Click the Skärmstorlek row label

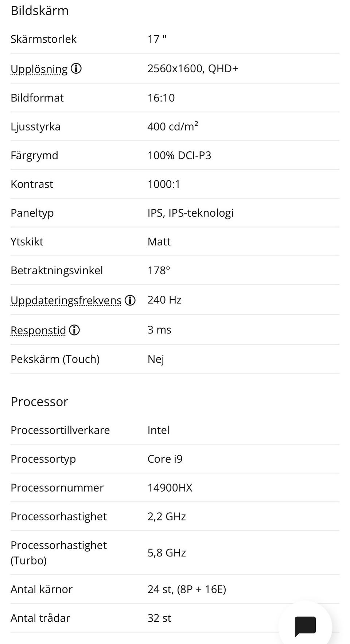coord(43,39)
